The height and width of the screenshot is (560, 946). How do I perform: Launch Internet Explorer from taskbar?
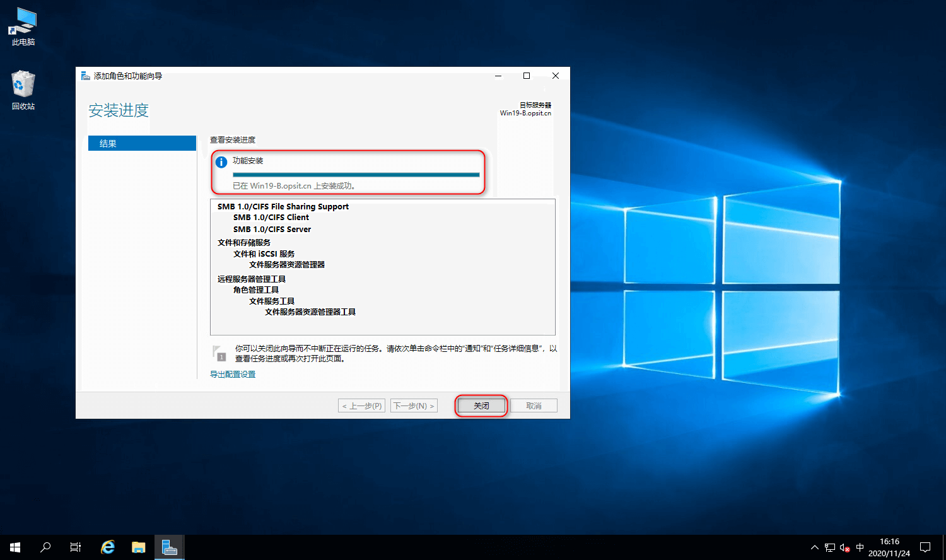[x=108, y=547]
